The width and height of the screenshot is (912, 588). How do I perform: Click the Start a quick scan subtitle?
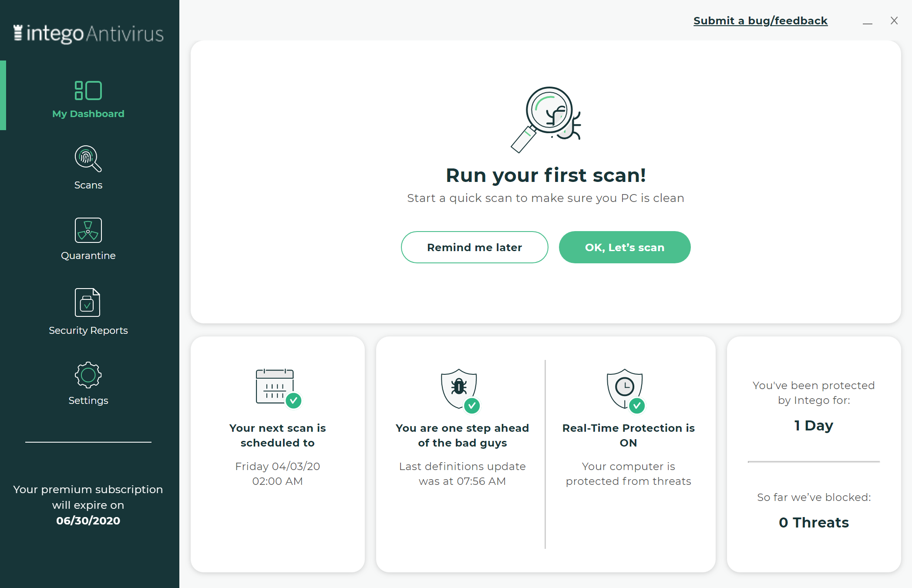pos(546,198)
